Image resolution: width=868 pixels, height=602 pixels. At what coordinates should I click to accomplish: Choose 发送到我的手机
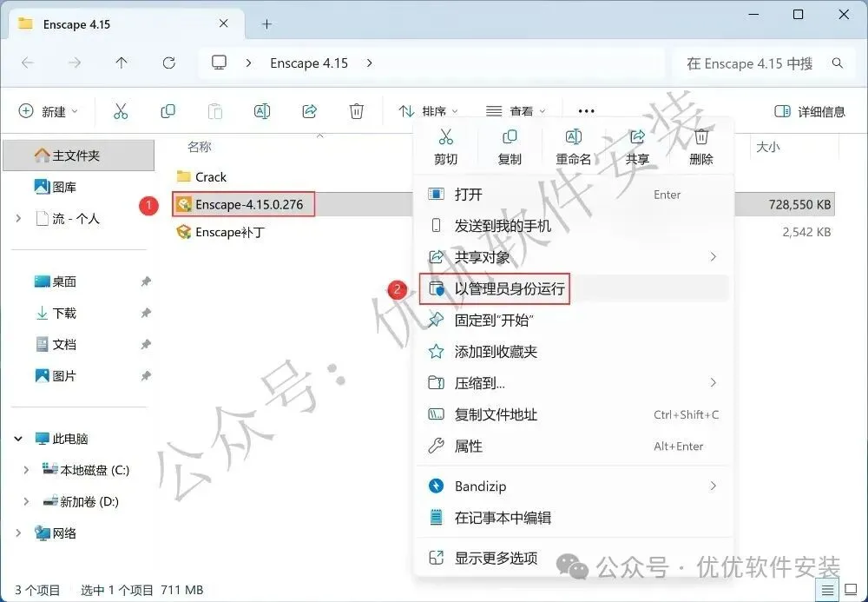click(574, 226)
